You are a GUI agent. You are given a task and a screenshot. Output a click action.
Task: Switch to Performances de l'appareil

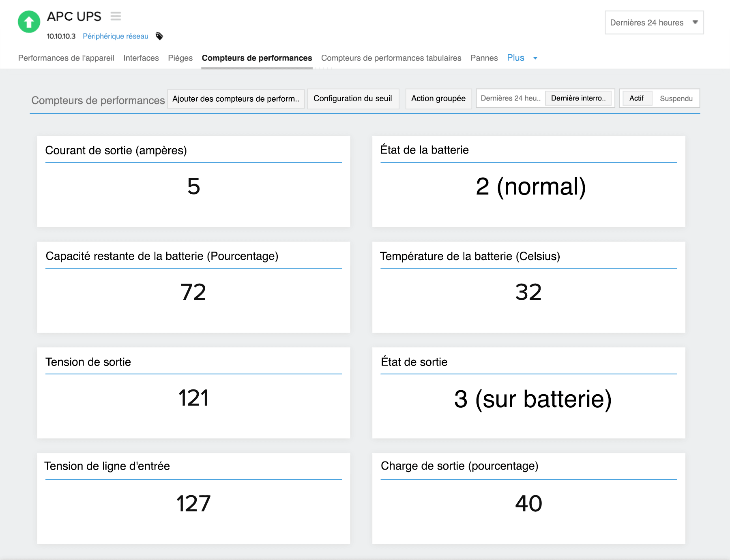coord(66,58)
